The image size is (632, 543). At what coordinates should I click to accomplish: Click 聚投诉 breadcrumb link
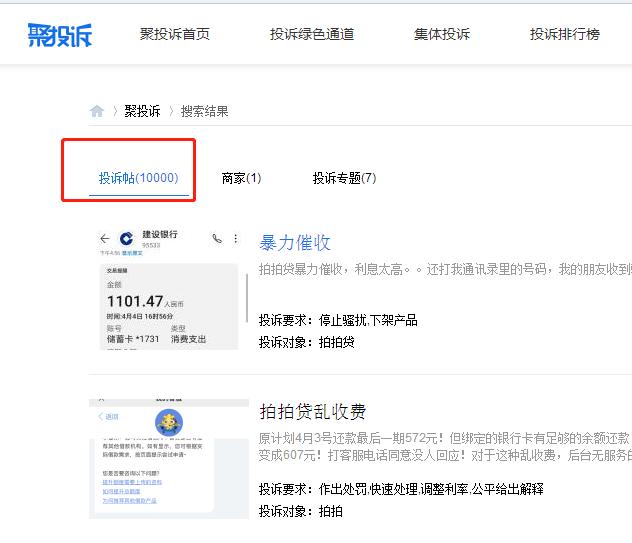(x=142, y=111)
